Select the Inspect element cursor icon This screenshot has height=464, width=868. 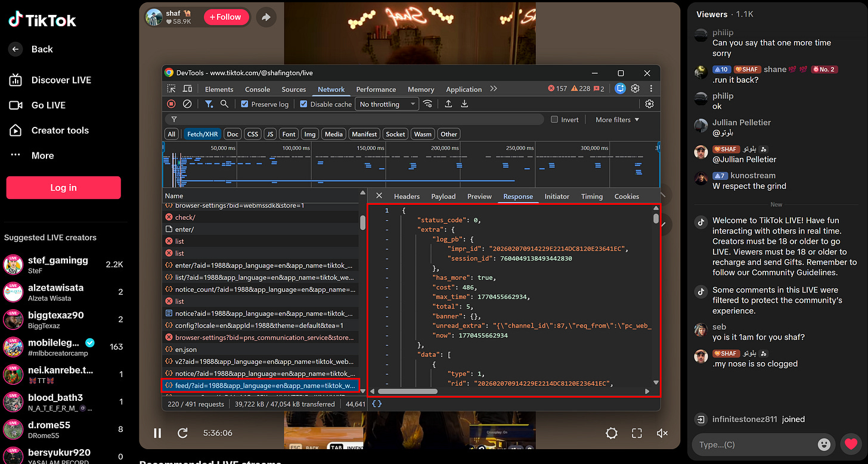172,89
